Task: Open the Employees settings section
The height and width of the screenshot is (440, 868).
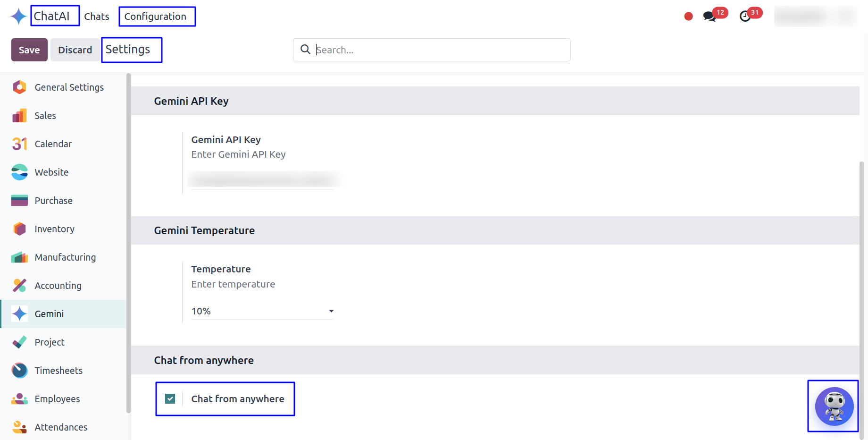Action: pyautogui.click(x=57, y=399)
